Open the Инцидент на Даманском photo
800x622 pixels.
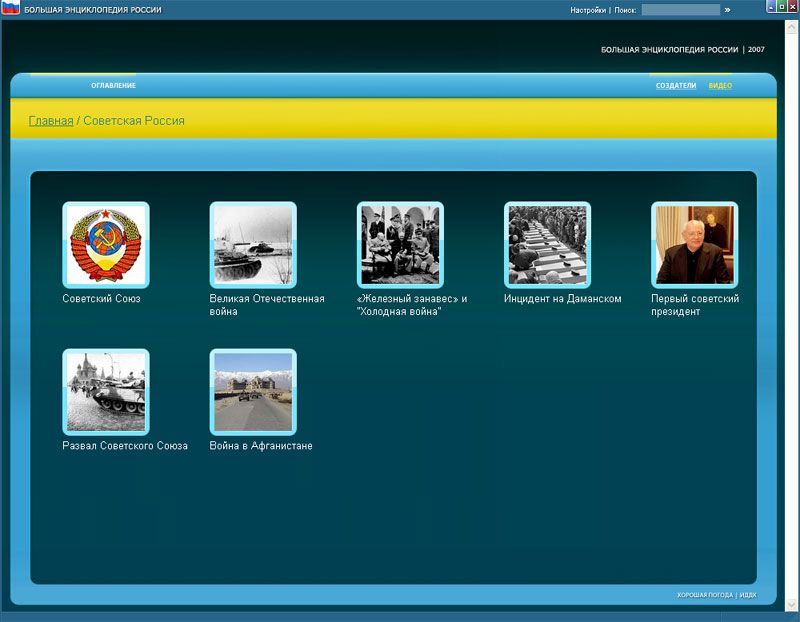[547, 245]
